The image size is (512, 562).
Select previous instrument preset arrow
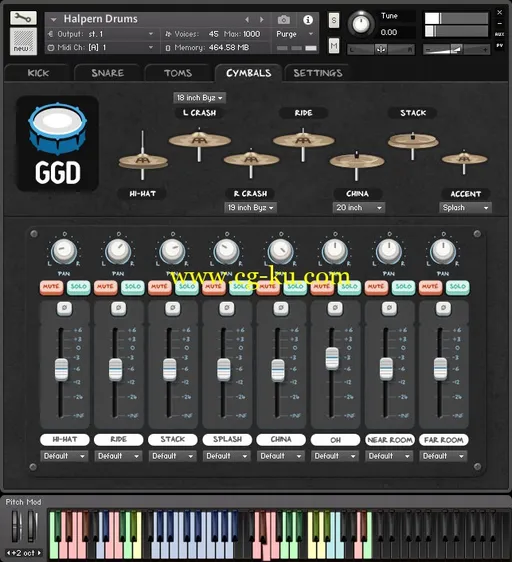point(247,19)
